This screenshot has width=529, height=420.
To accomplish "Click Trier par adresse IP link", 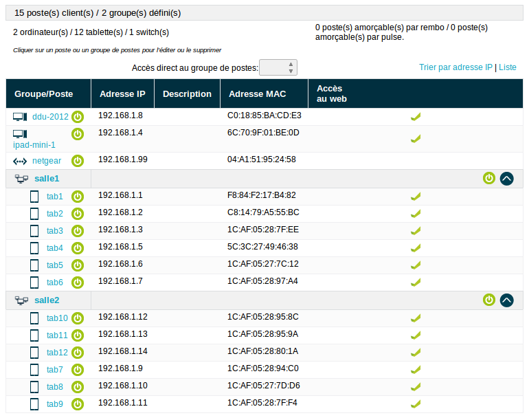I will click(455, 67).
